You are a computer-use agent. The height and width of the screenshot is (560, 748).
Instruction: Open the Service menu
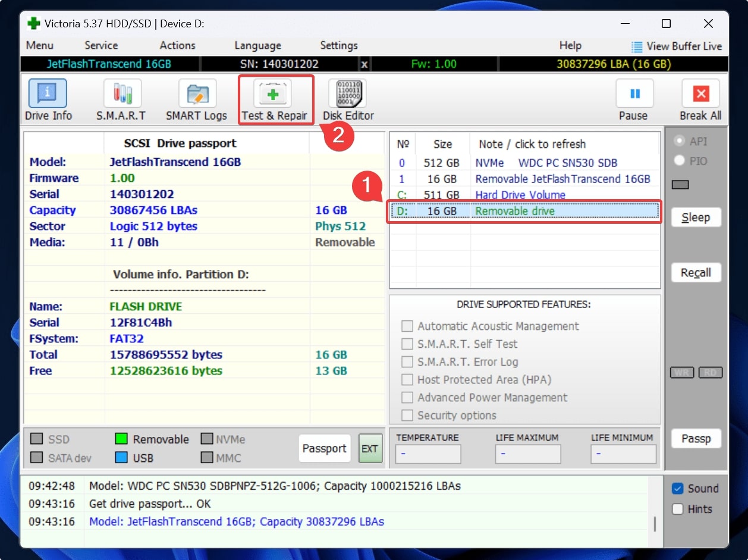pyautogui.click(x=101, y=45)
